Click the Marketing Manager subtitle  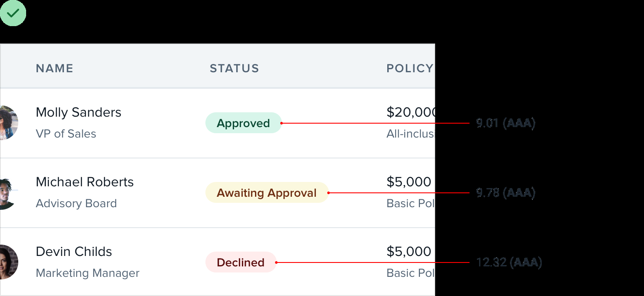(87, 273)
